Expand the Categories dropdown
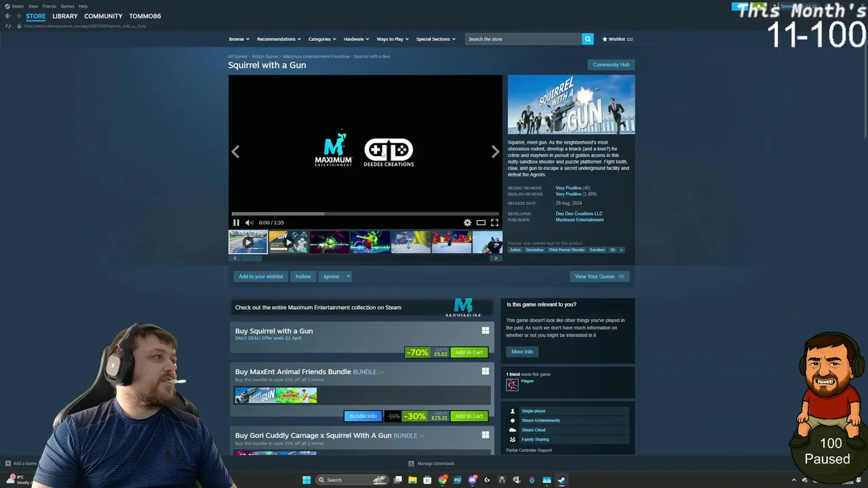Viewport: 868px width, 488px height. (322, 39)
